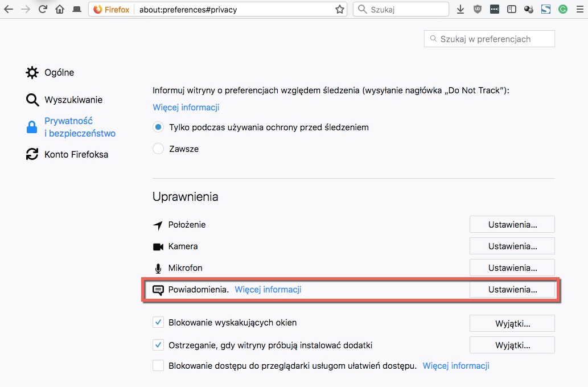The width and height of the screenshot is (588, 387).
Task: Open Ustawienia for Położenie
Action: [x=512, y=225]
